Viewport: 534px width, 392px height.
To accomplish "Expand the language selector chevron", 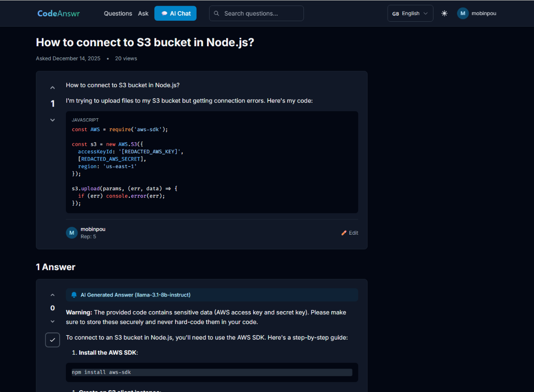I will tap(426, 13).
